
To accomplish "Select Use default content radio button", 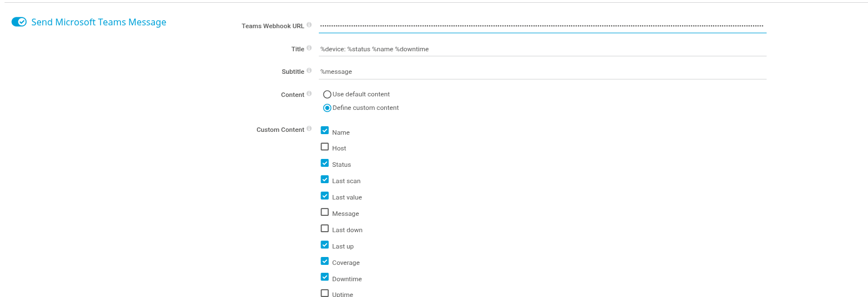I will pyautogui.click(x=327, y=95).
